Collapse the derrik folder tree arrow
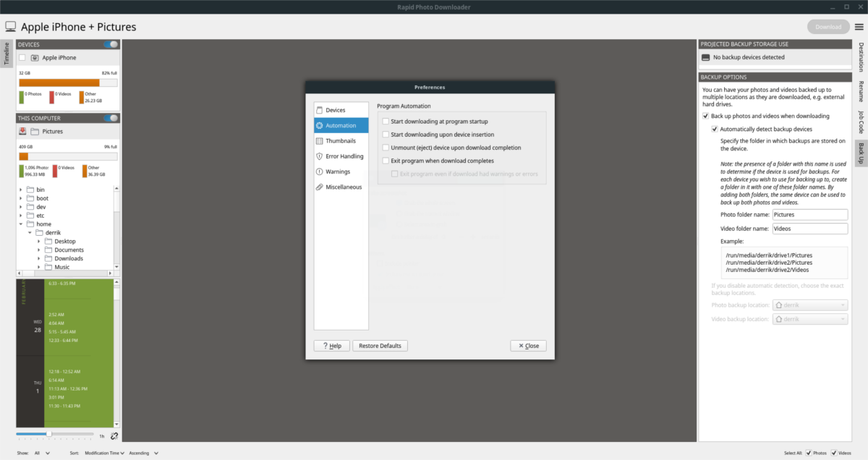868x460 pixels. 30,233
